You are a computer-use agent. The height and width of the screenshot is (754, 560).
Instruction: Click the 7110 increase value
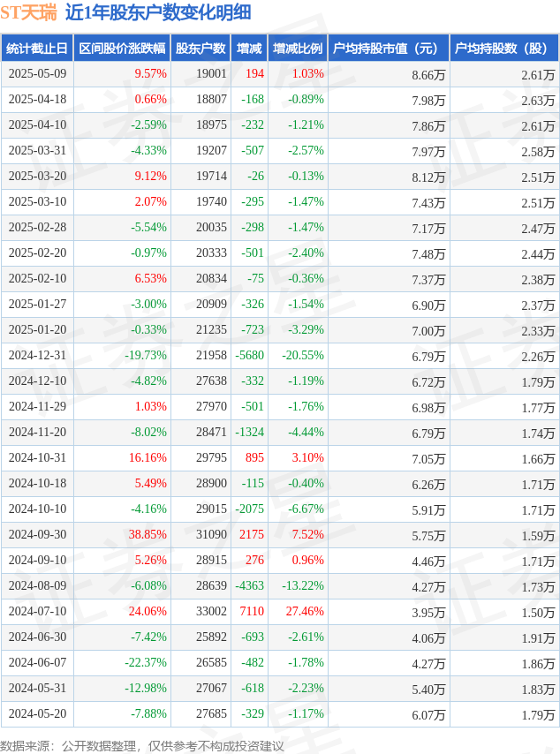tap(252, 611)
